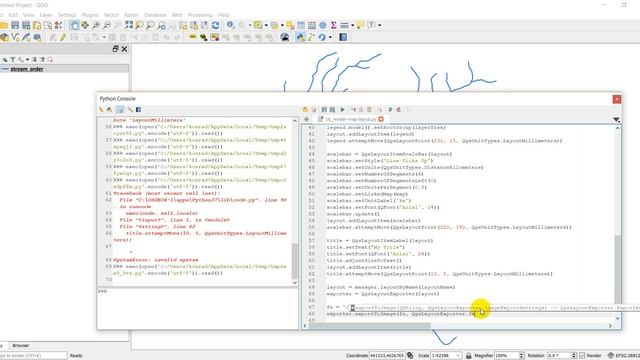Activate the Zoom In magnifier tool
Screen dimensions: 640x360
click(x=96, y=25)
